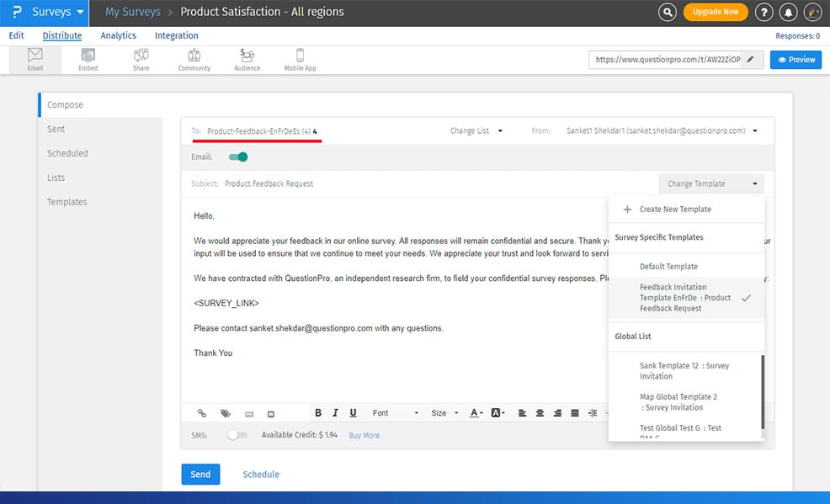Expand the Change List dropdown
The width and height of the screenshot is (830, 504).
476,130
